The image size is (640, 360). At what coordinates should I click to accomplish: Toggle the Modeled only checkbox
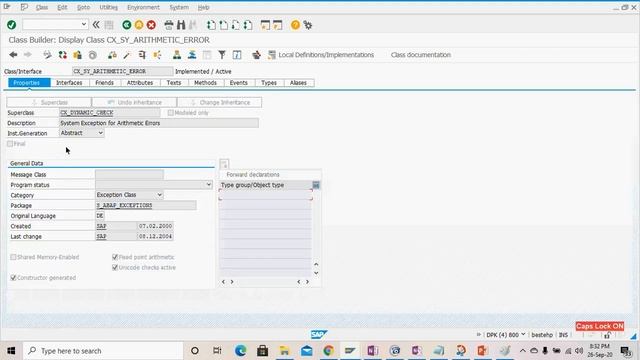[171, 113]
